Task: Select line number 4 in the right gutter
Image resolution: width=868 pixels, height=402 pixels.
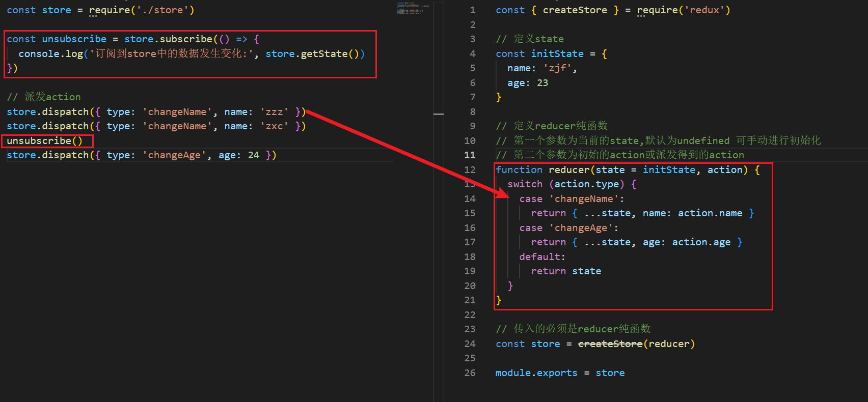Action: [472, 54]
